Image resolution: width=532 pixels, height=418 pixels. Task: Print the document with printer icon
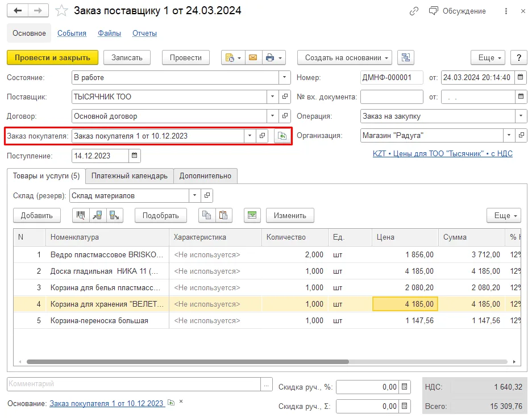(273, 57)
